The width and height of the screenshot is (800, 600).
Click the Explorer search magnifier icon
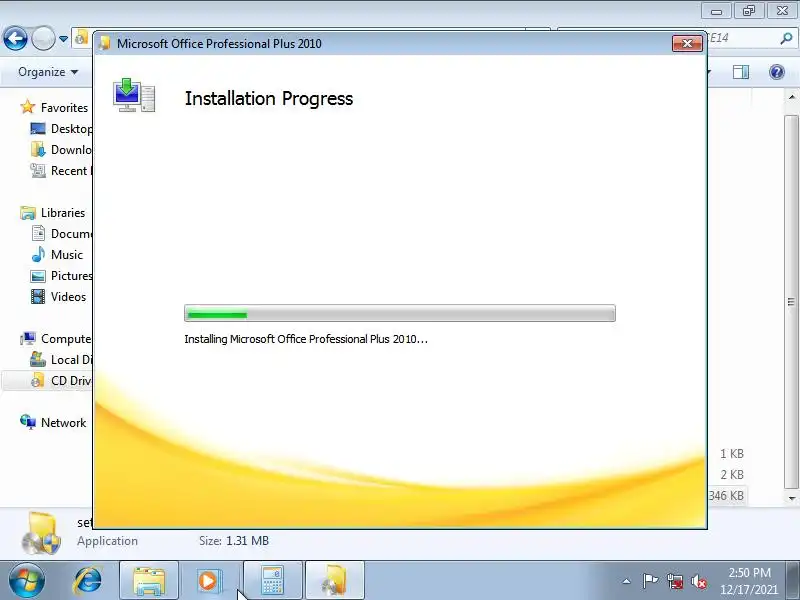pos(786,38)
